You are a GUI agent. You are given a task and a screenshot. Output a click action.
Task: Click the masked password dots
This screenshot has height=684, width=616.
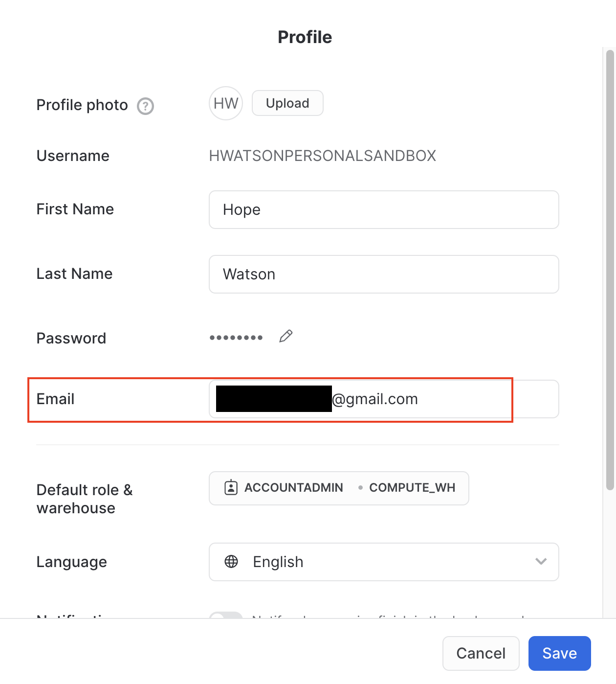(235, 337)
